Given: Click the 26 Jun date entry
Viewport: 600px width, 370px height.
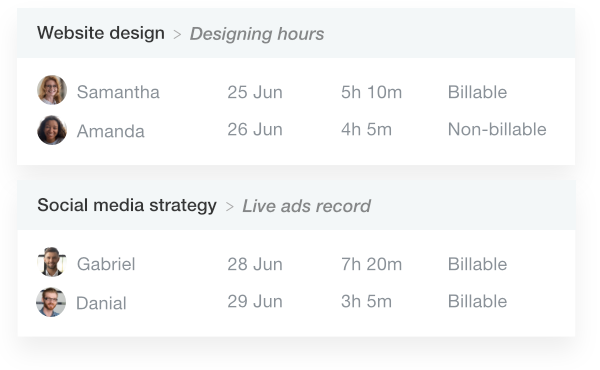Looking at the screenshot, I should pos(255,129).
